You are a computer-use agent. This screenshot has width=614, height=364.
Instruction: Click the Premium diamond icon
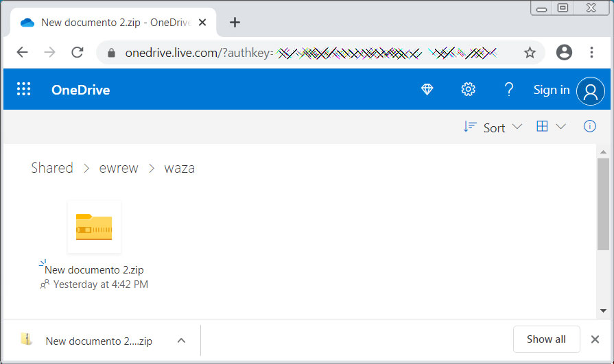[427, 90]
